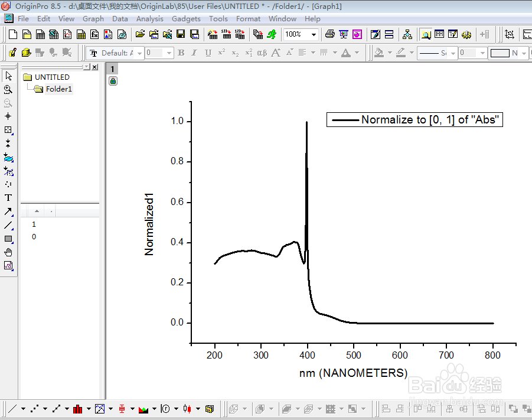Open the line style dropdown
The width and height of the screenshot is (532, 420).
coord(453,53)
